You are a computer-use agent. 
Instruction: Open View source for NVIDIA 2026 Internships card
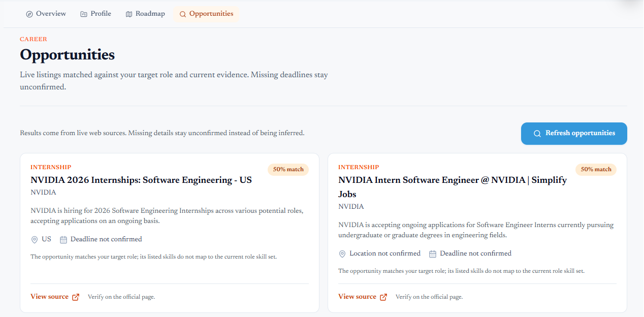[55, 297]
